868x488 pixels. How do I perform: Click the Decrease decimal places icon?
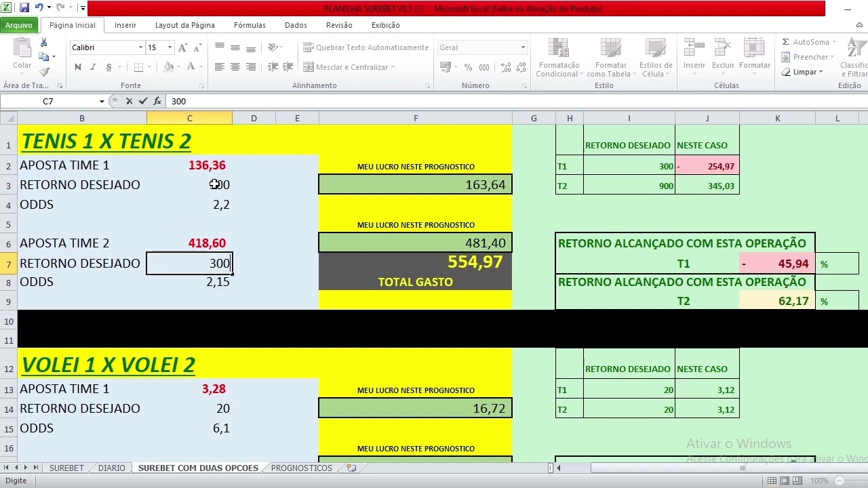click(519, 67)
